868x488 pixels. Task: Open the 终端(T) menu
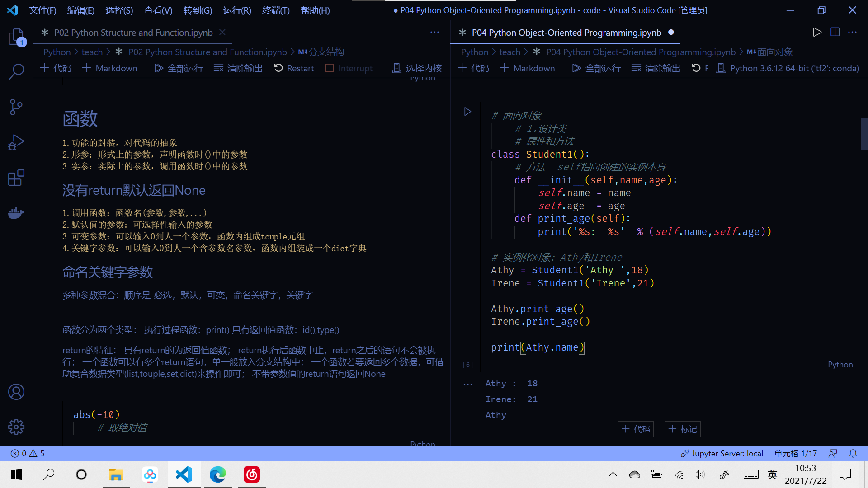[x=275, y=10]
